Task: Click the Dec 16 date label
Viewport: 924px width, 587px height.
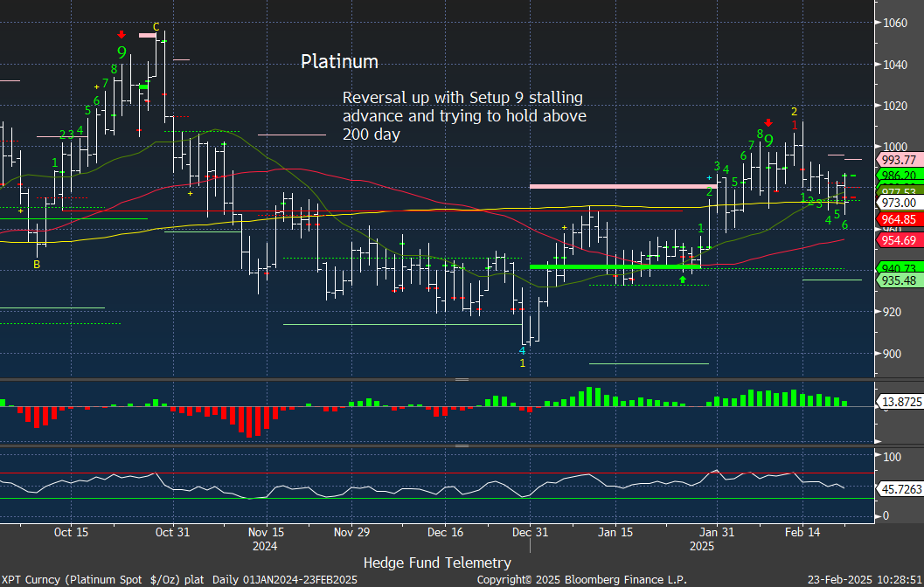Action: [445, 532]
